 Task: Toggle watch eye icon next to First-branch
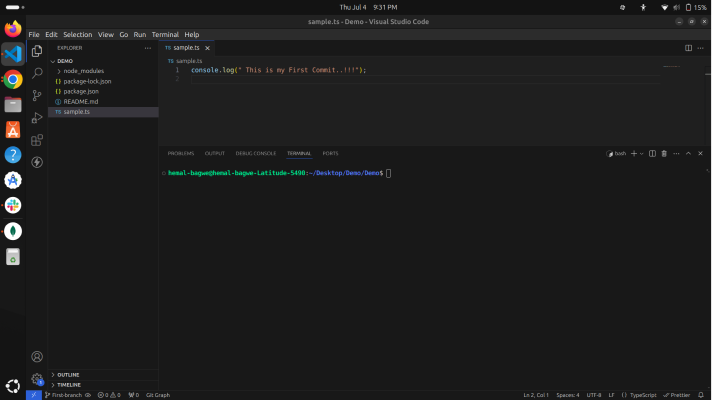pyautogui.click(x=88, y=395)
